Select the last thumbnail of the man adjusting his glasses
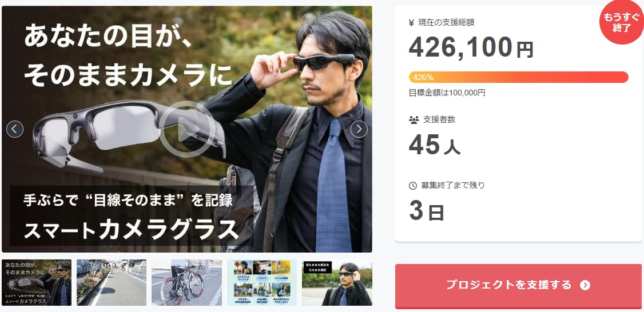Viewport: 644px width, 312px height. click(337, 282)
